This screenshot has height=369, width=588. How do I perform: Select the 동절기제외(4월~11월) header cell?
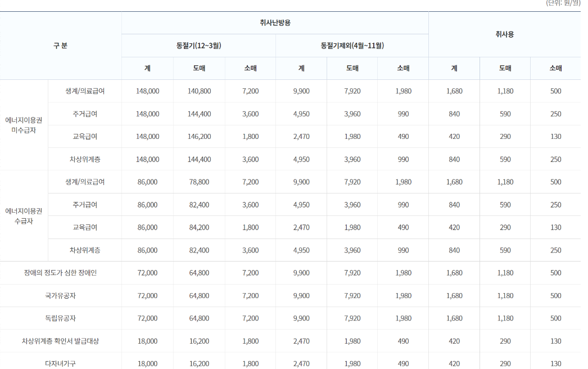click(x=351, y=46)
